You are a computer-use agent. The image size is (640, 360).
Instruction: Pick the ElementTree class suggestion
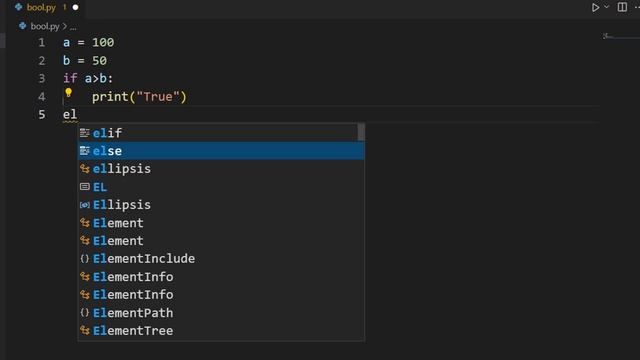point(221,331)
